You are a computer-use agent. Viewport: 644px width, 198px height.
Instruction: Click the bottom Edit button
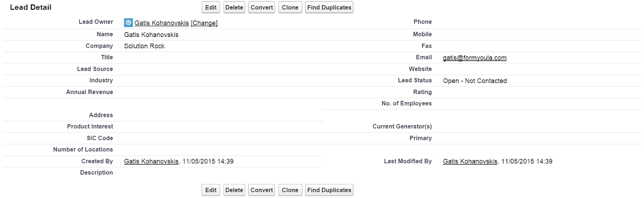point(211,190)
